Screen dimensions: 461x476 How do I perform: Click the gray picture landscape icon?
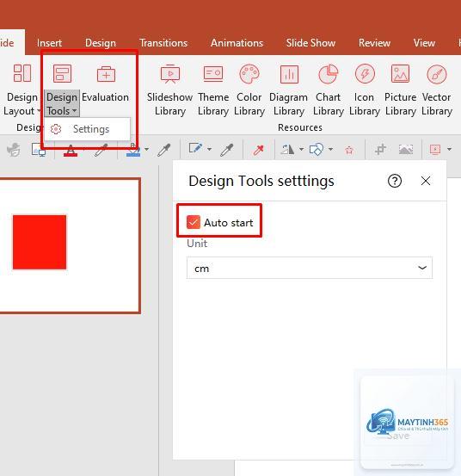406,150
